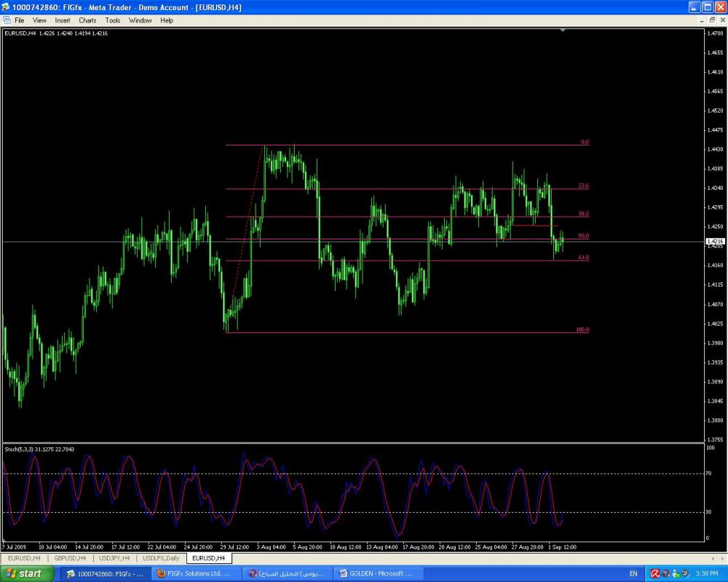Click the 50.0 Fibonacci level label
The width and height of the screenshot is (728, 582).
584,236
